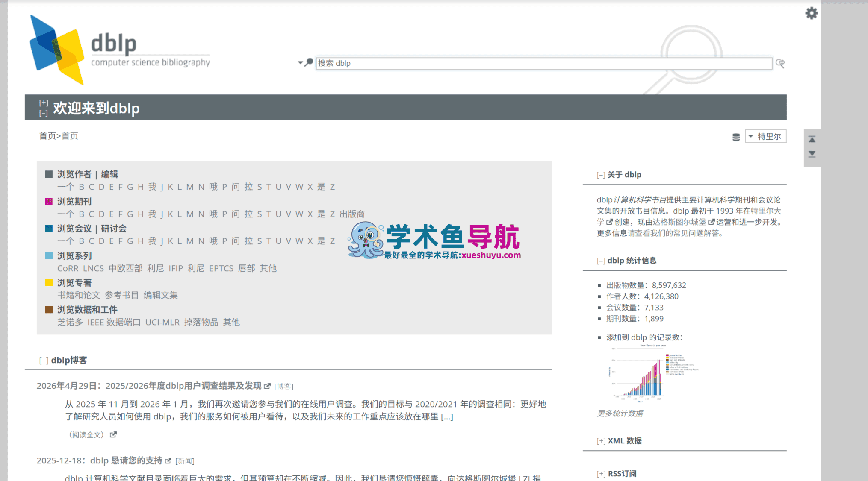Open the EPTCS series link
The image size is (868, 481).
(x=221, y=268)
